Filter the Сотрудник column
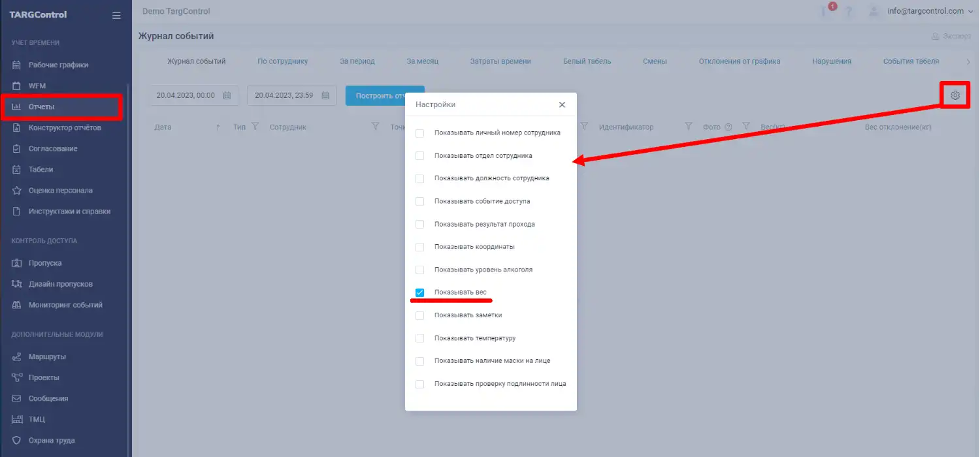Viewport: 980px width, 457px height. click(375, 127)
